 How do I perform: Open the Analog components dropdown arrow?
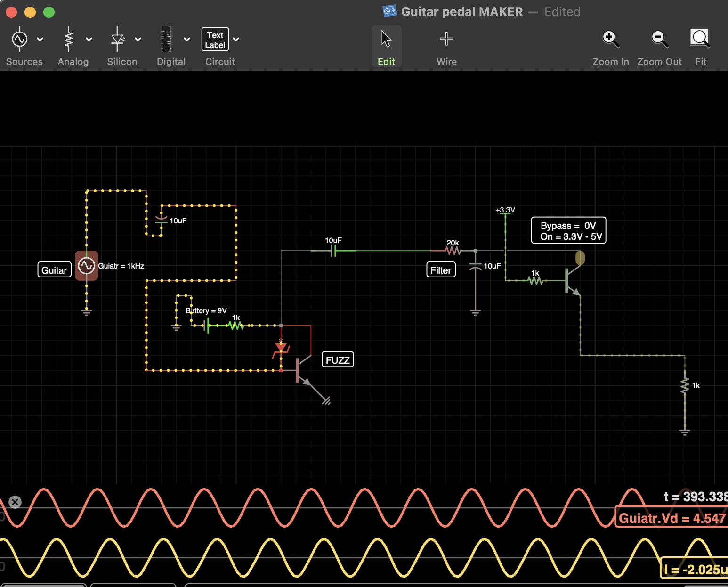(89, 40)
